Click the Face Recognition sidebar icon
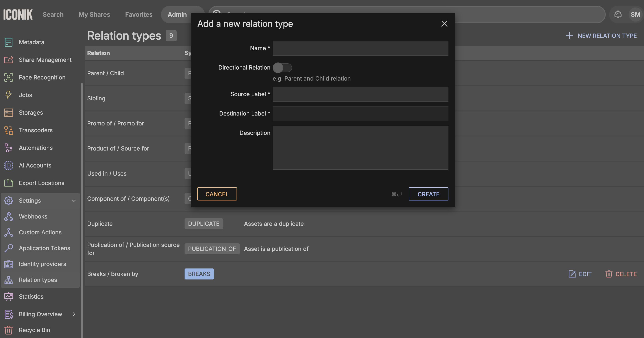Viewport: 644px width, 338px height. pyautogui.click(x=9, y=77)
